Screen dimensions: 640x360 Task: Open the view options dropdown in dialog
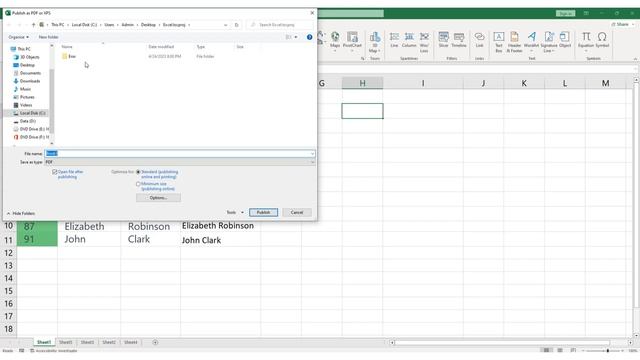pyautogui.click(x=296, y=37)
